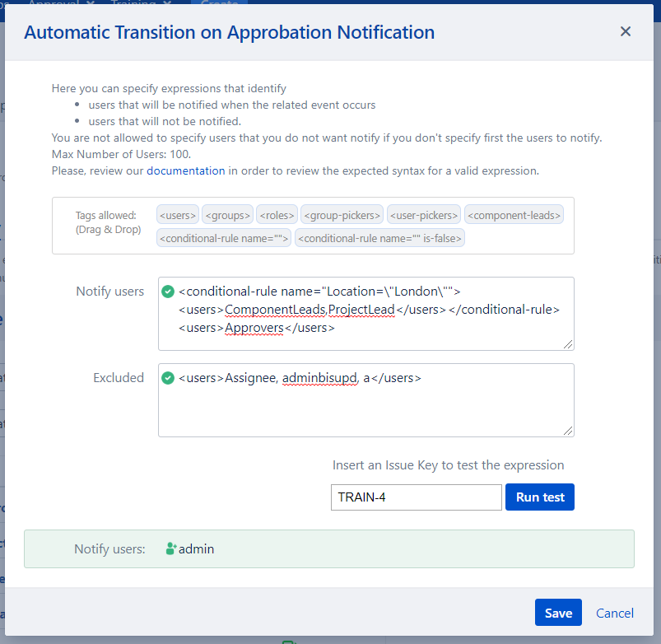
Task: Open the documentation link
Action: pos(185,171)
